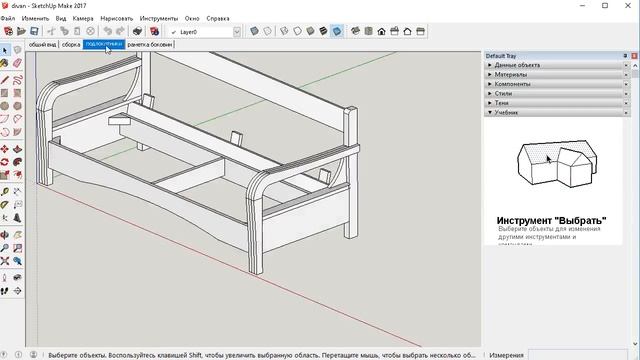Select the Section Plane tool
The height and width of the screenshot is (360, 640).
(17, 291)
